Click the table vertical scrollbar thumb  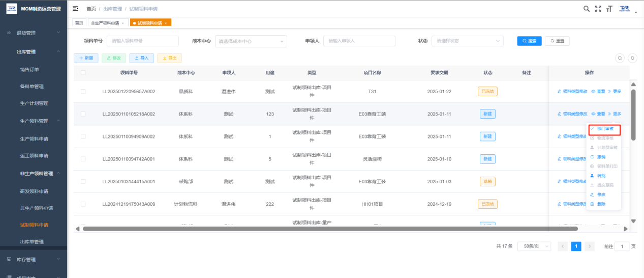tap(633, 115)
